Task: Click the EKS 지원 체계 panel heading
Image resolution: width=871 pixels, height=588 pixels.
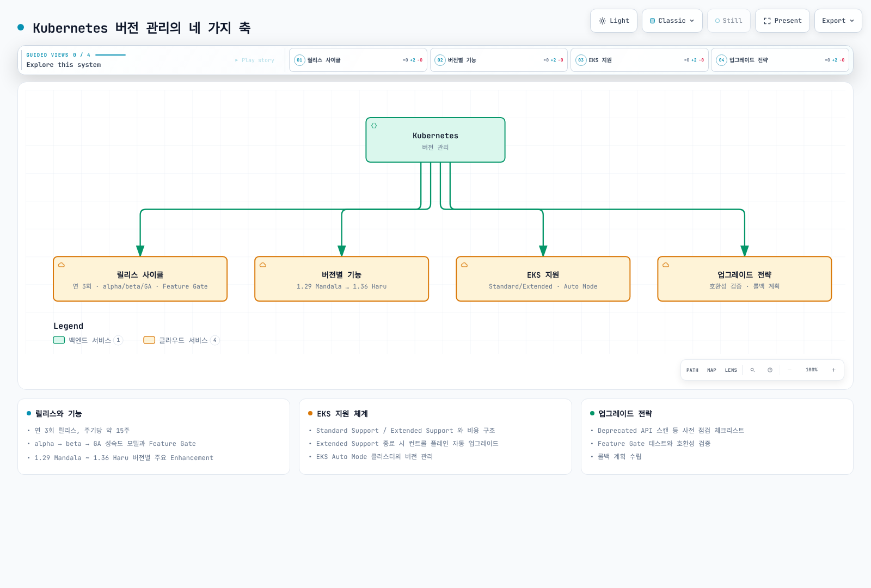Action: pyautogui.click(x=342, y=414)
